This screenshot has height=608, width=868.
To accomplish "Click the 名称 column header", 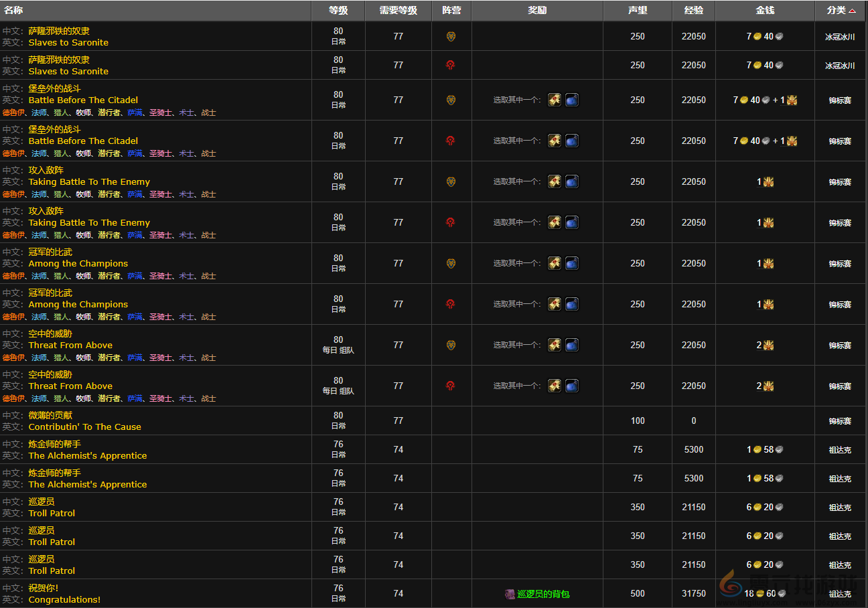I will click(x=13, y=11).
